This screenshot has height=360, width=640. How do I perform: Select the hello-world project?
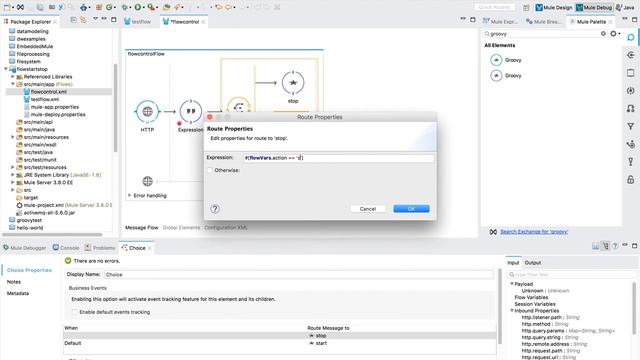click(x=29, y=228)
